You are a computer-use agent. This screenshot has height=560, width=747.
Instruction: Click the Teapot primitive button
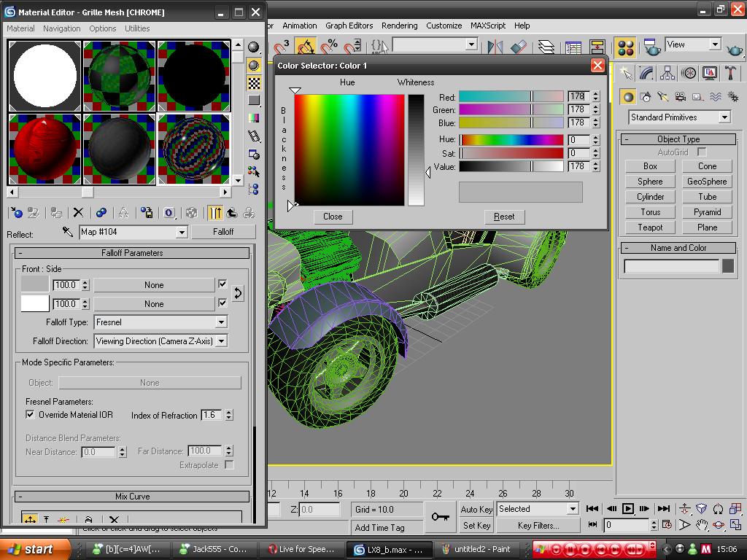coord(650,227)
